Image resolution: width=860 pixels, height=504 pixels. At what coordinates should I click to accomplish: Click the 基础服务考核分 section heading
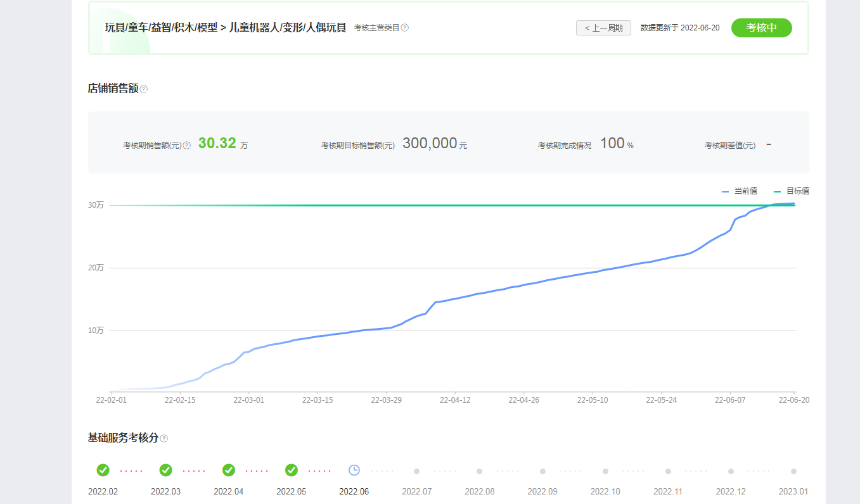[123, 438]
